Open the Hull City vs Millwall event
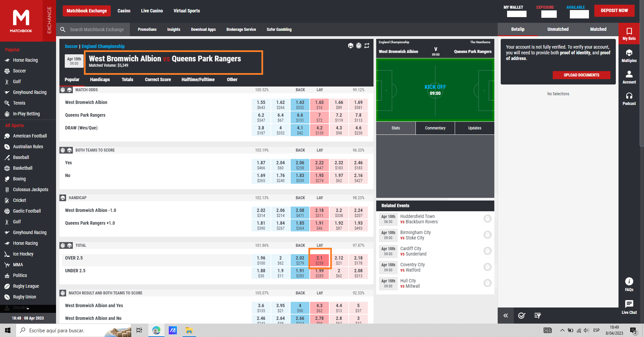The height and width of the screenshot is (337, 644). click(x=410, y=283)
